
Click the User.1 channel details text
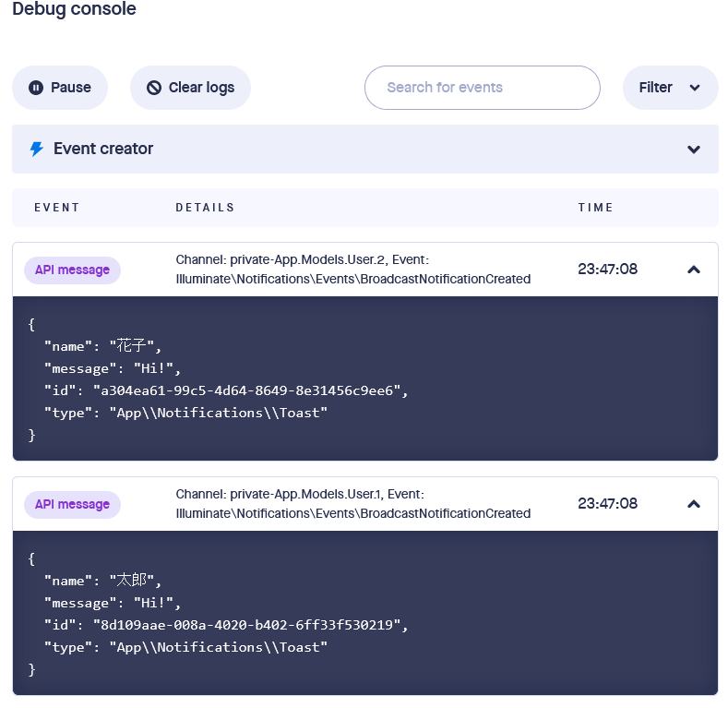(352, 504)
